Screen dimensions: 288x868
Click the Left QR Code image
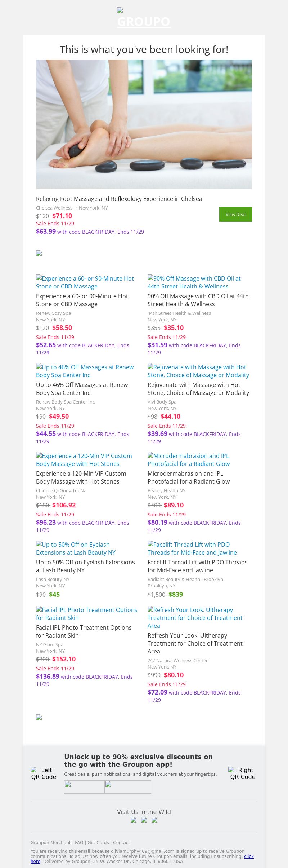tap(44, 773)
